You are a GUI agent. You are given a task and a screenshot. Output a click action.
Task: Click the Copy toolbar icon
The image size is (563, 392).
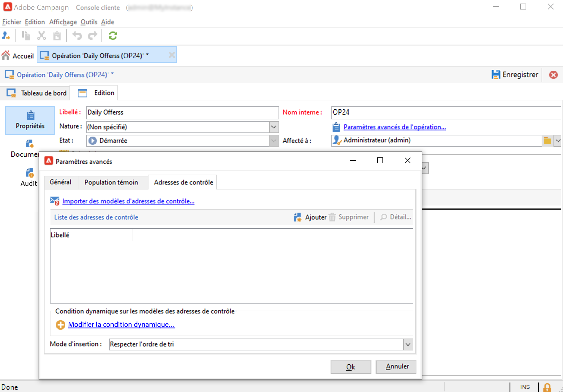pos(26,36)
